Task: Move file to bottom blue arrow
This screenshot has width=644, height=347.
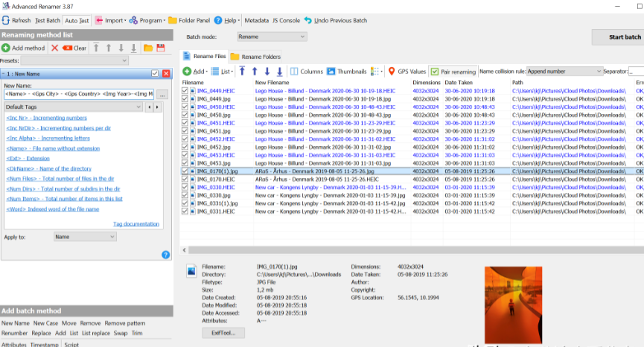Action: click(x=280, y=71)
